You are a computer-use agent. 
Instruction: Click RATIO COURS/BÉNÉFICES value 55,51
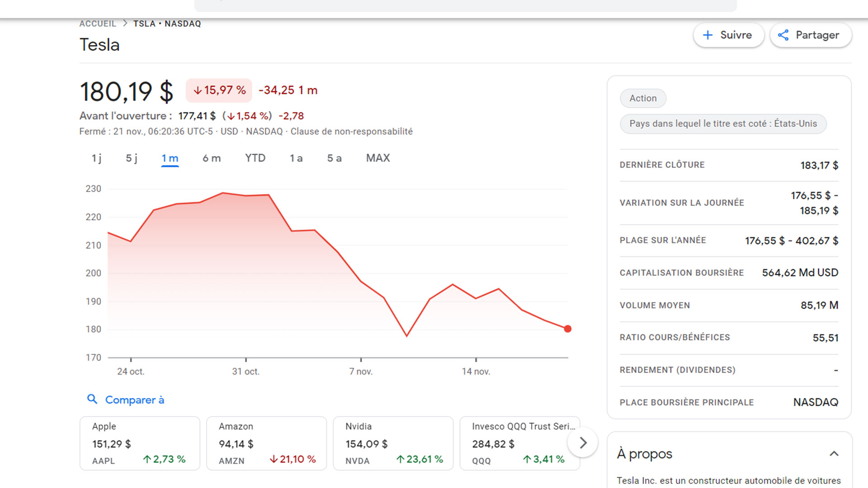coord(826,337)
